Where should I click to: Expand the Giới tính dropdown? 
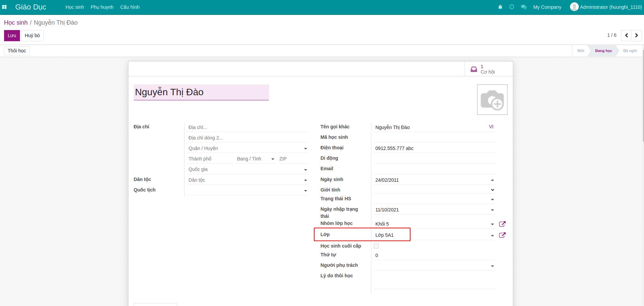434,190
